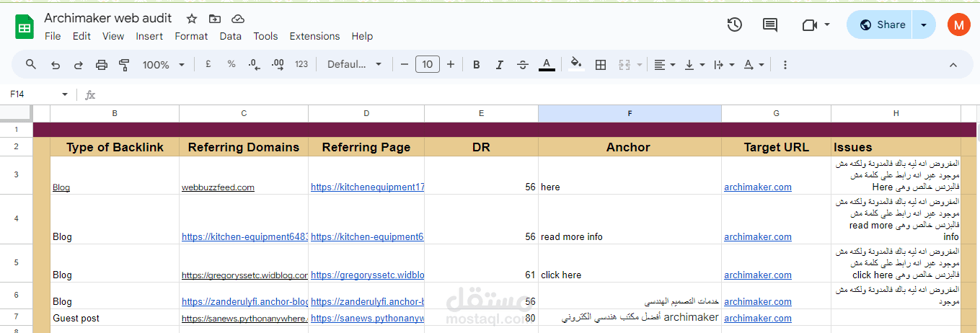Viewport: 980px width, 333px height.
Task: Open text wrapping dropdown
Action: tap(723, 64)
